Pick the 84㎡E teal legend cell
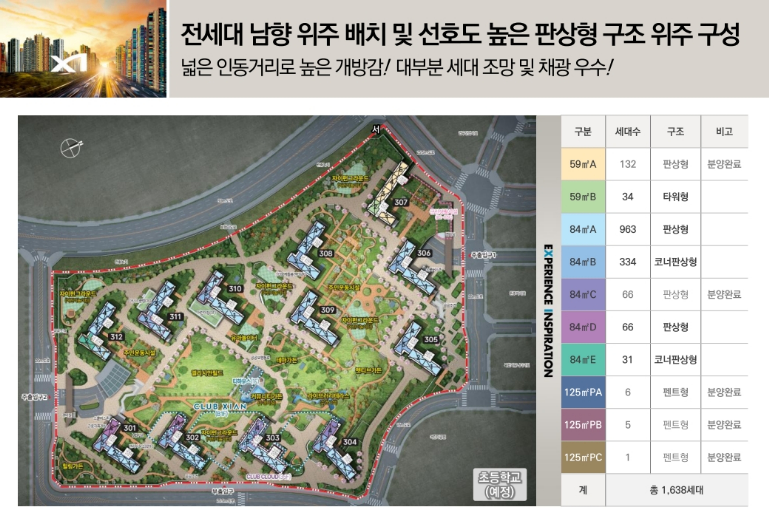This screenshot has height=532, width=769. click(x=583, y=360)
